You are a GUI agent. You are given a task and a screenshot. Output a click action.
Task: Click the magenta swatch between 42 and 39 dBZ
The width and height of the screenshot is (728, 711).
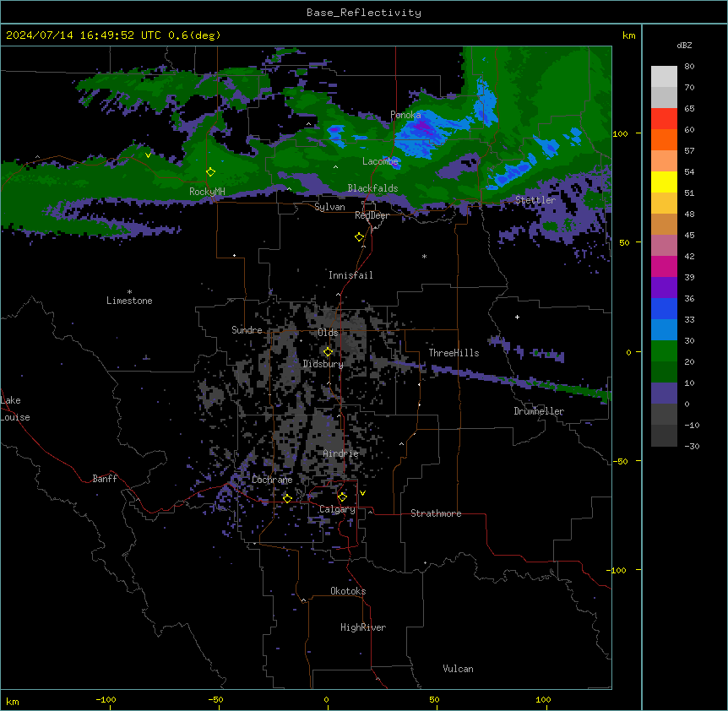point(664,267)
